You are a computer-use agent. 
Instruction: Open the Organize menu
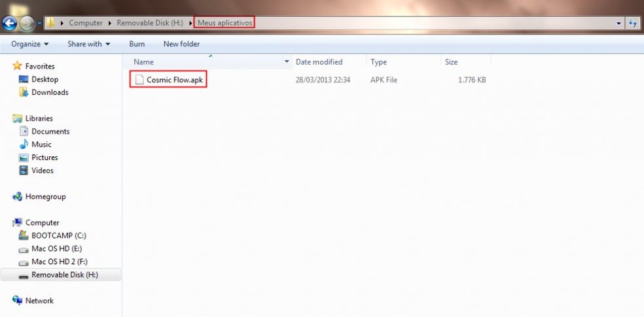coord(29,44)
